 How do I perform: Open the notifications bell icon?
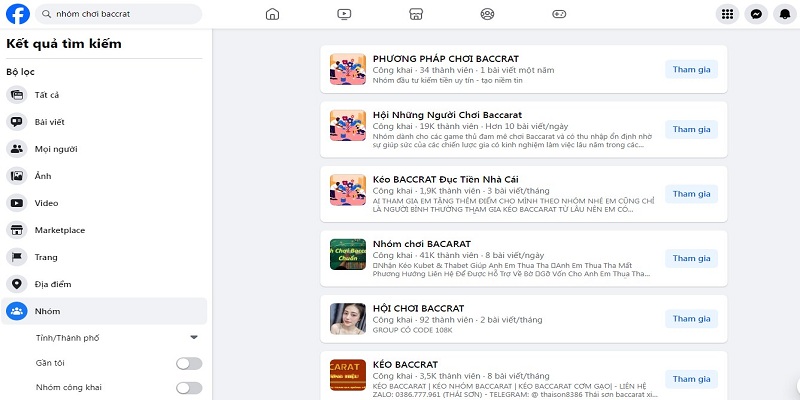pyautogui.click(x=785, y=14)
